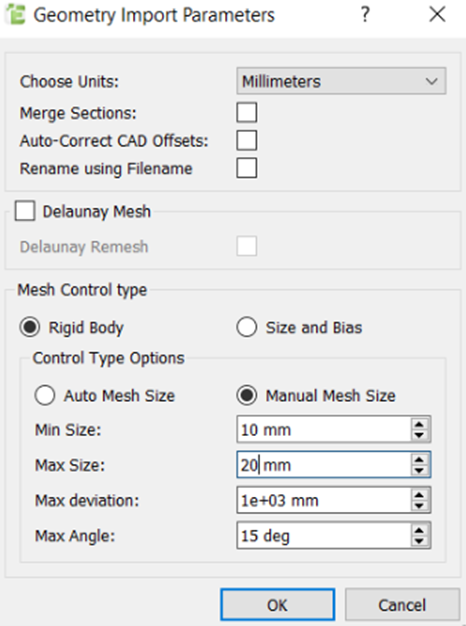Image resolution: width=466 pixels, height=626 pixels.
Task: Open the dialog help question mark
Action: point(365,15)
